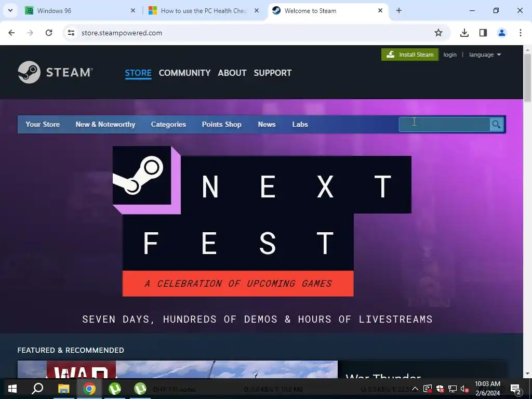Bookmark this page with the star icon

tap(438, 33)
